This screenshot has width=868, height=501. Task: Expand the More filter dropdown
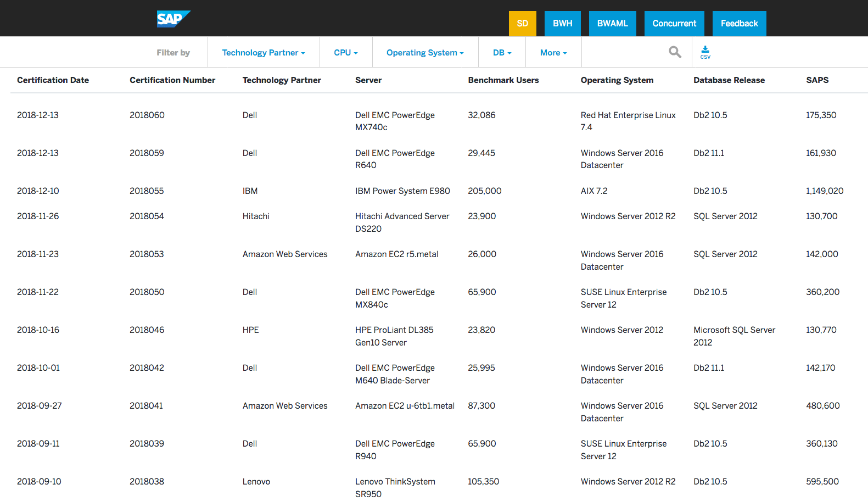(x=553, y=53)
